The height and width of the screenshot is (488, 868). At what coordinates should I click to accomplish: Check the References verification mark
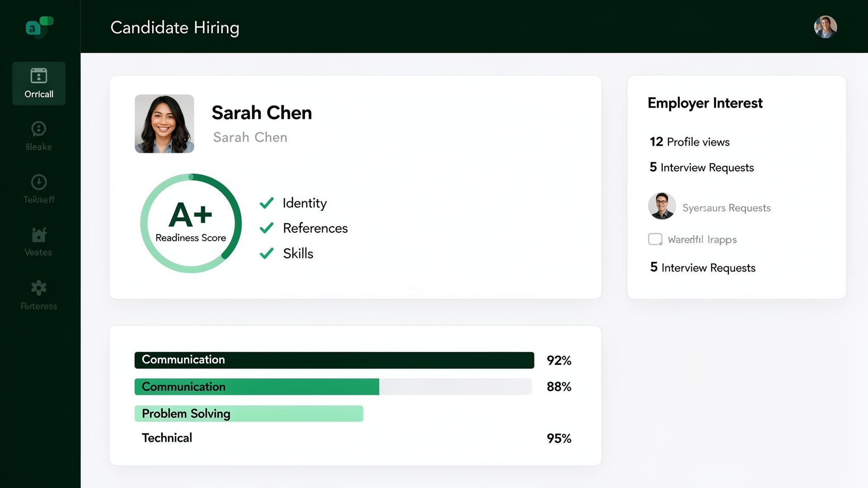coord(267,228)
